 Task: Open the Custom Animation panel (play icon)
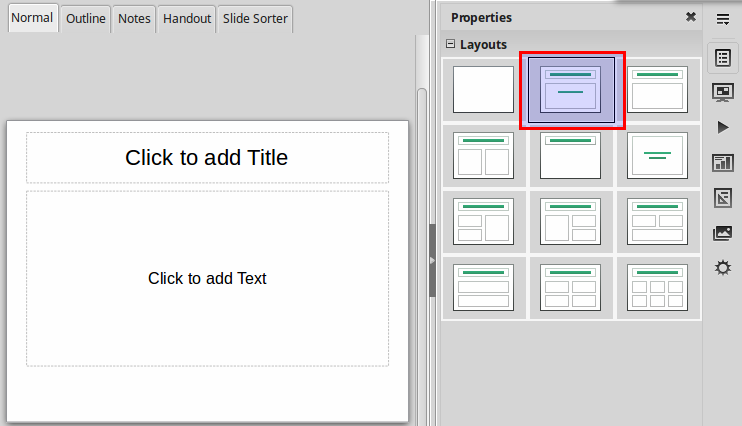722,127
